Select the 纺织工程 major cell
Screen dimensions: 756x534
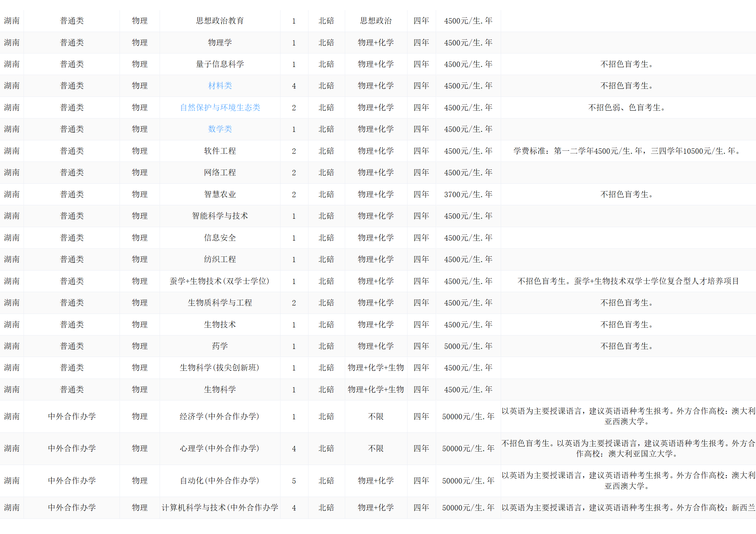(x=220, y=259)
